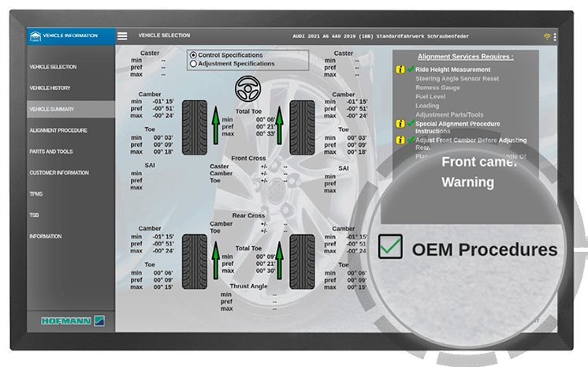
Task: Click info icon beside Adjust Front Camber
Action: 400,140
